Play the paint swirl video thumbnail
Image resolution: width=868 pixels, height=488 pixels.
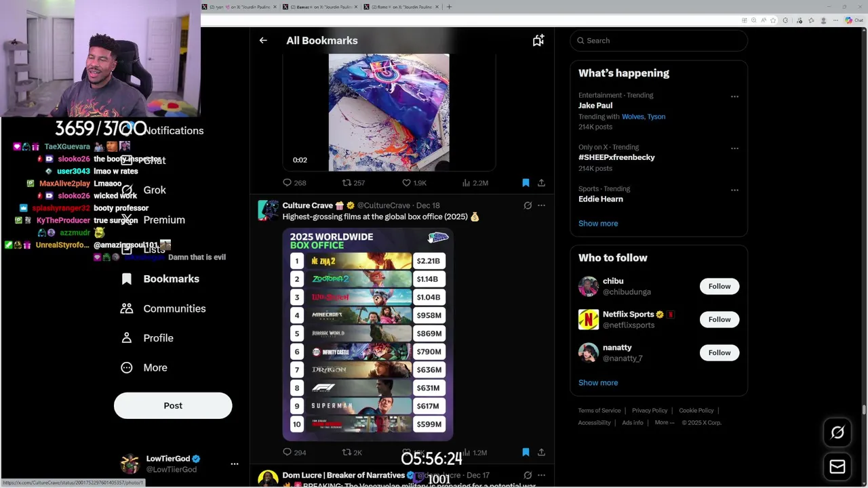(389, 113)
